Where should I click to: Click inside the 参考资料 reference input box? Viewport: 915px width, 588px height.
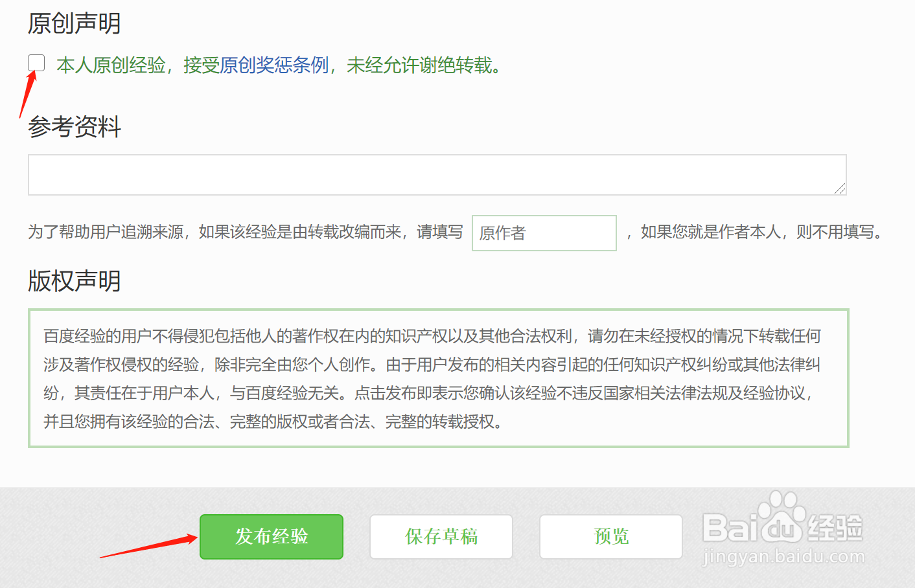point(437,175)
